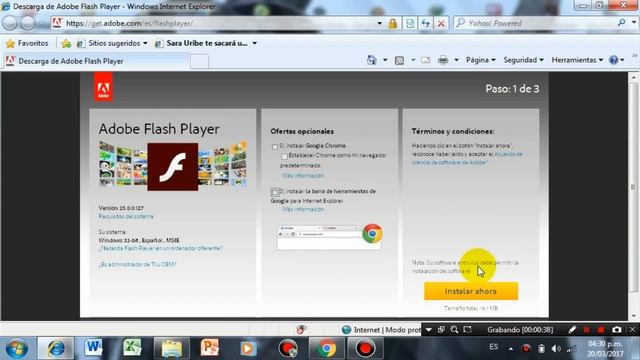
Task: Open recorder toolbar dropdown arrow
Action: tap(429, 329)
